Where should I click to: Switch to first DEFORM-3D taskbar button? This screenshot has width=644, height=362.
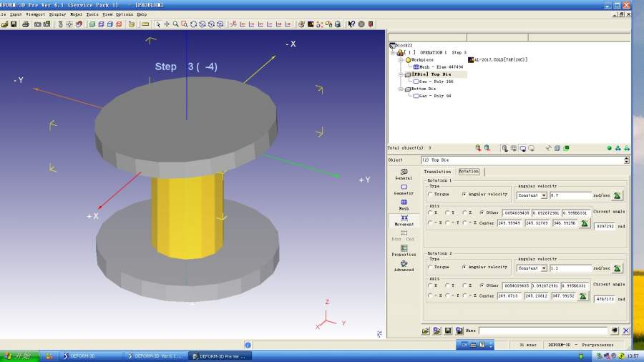point(92,356)
